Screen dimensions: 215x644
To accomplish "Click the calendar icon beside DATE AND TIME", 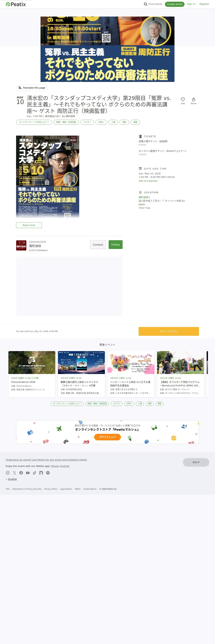I will coord(140,169).
